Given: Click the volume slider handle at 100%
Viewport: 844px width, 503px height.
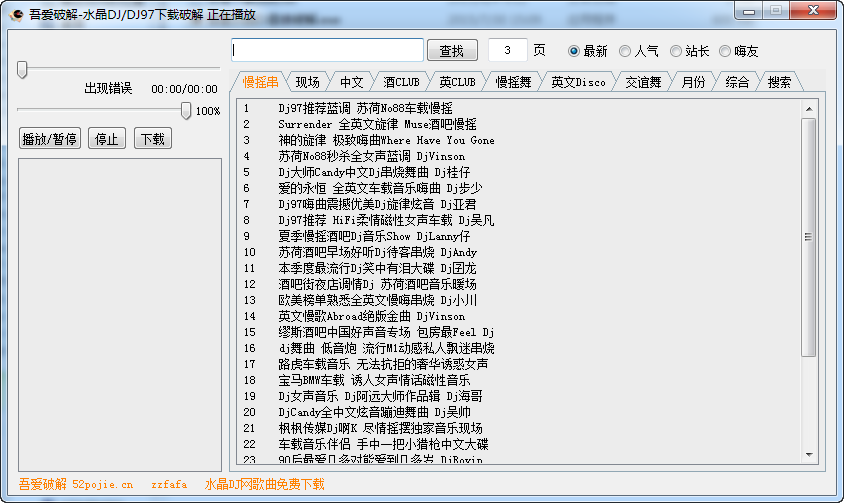Looking at the screenshot, I should 186,110.
